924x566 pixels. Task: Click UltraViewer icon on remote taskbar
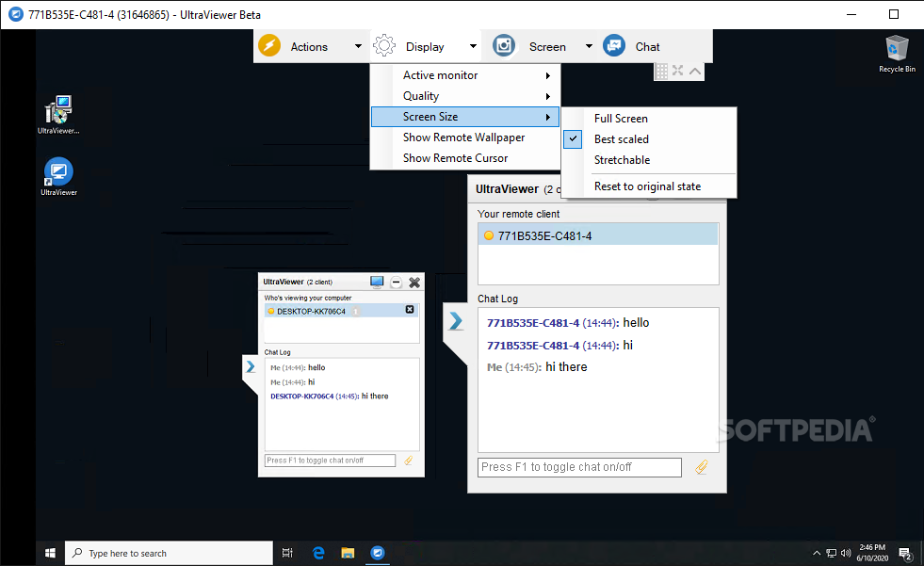[377, 553]
